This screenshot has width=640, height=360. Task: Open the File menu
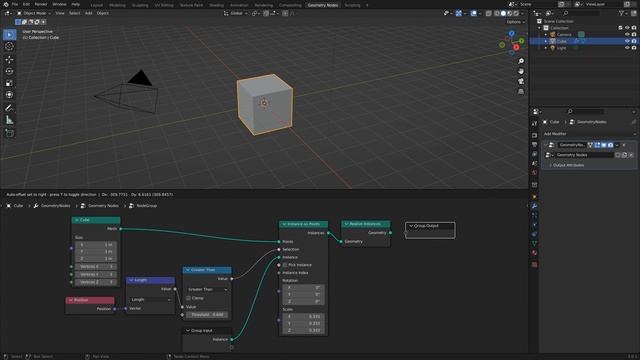[x=15, y=4]
